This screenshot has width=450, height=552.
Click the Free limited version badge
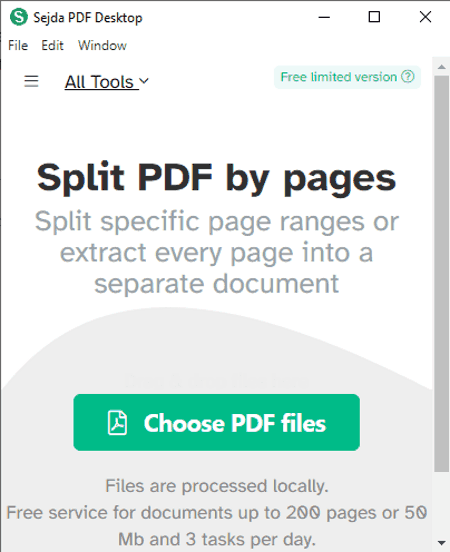click(347, 77)
